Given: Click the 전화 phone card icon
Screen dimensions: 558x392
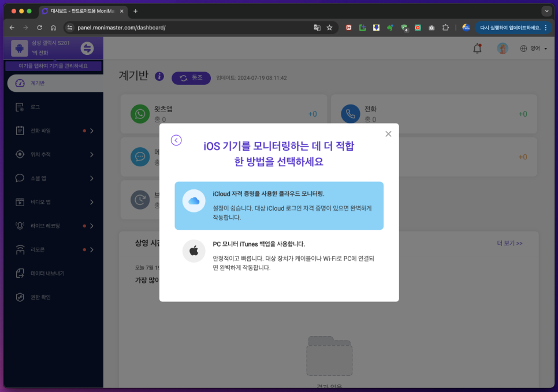Looking at the screenshot, I should (351, 114).
